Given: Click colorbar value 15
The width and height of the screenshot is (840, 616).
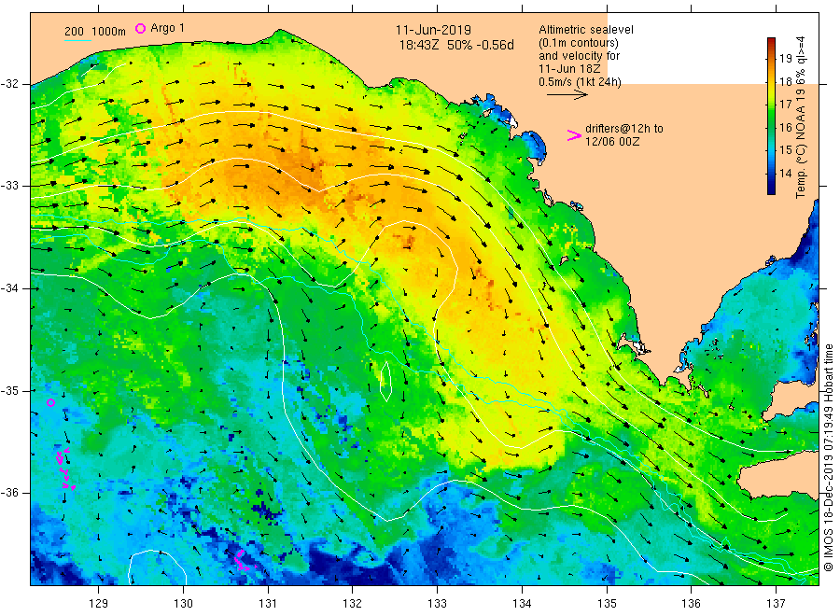Looking at the screenshot, I should (785, 150).
